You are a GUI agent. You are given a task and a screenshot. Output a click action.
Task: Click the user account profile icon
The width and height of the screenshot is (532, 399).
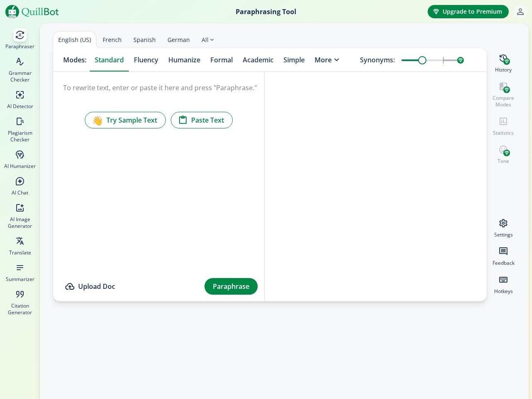[x=520, y=12]
